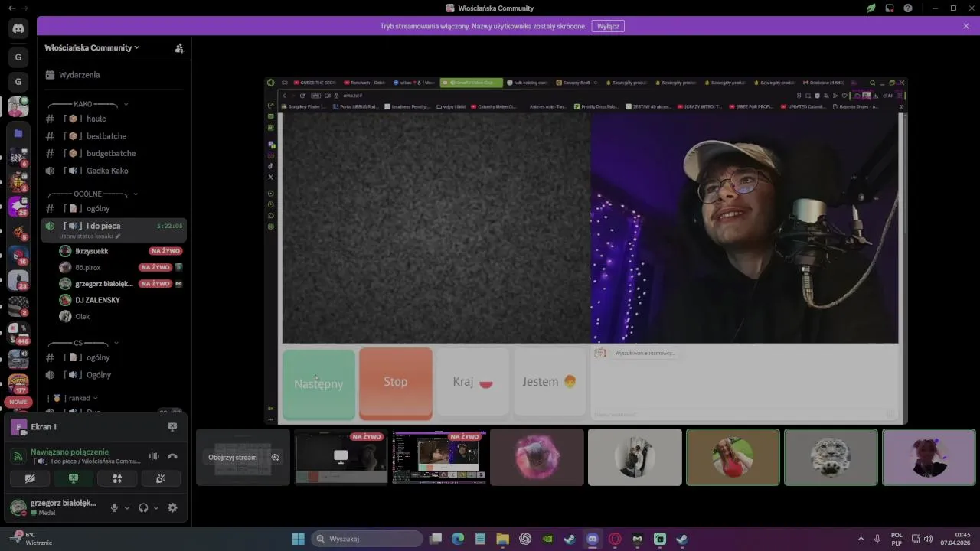Open Microsoft Edge from the taskbar
This screenshot has width=980, height=551.
coord(458,539)
